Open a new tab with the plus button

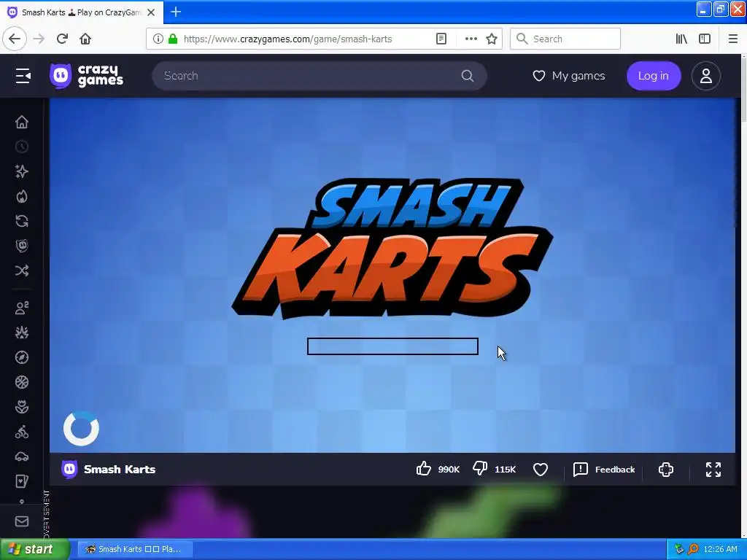tap(176, 12)
